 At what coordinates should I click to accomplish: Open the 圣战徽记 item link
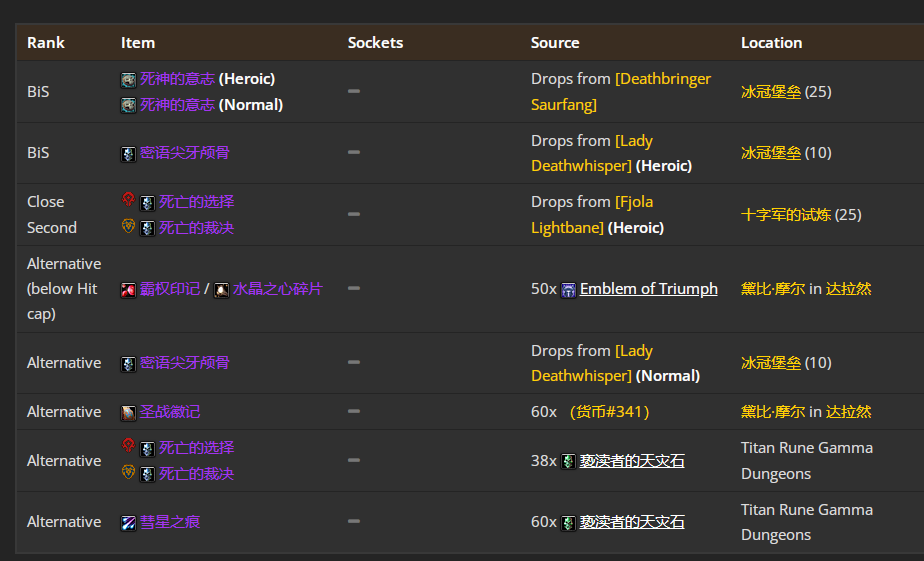[169, 412]
